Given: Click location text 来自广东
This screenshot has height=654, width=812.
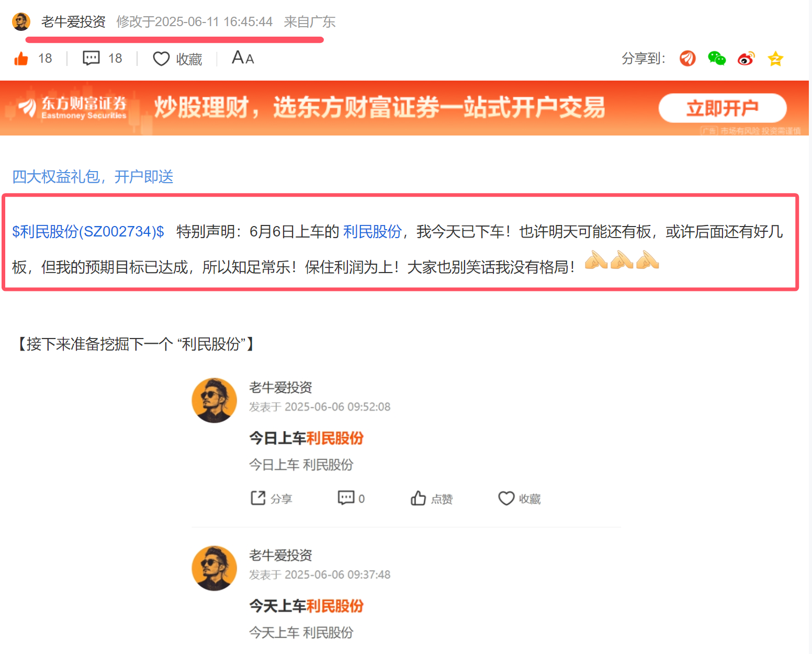Looking at the screenshot, I should (310, 22).
